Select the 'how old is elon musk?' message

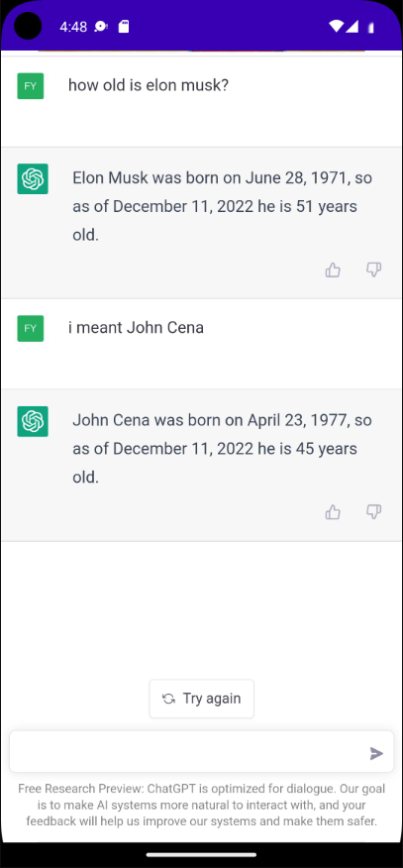coord(149,85)
